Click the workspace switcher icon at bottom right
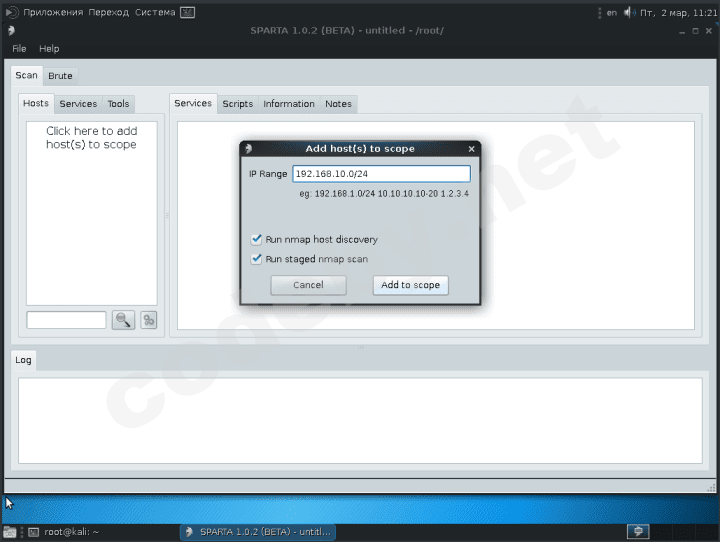This screenshot has width=720, height=542. (x=638, y=531)
